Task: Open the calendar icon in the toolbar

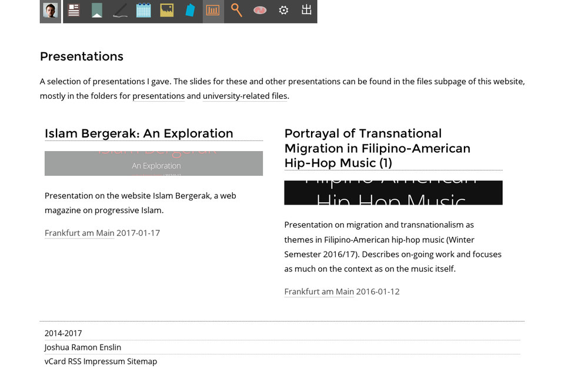Action: pos(143,11)
